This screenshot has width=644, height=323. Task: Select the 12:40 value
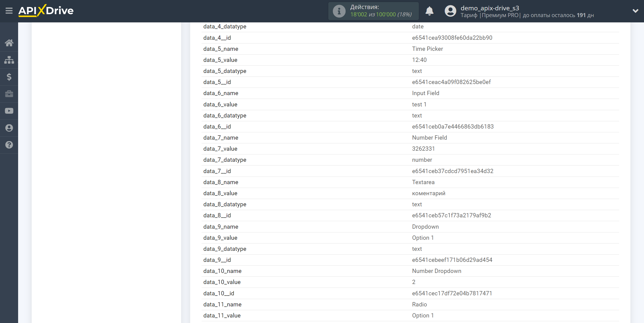(419, 60)
